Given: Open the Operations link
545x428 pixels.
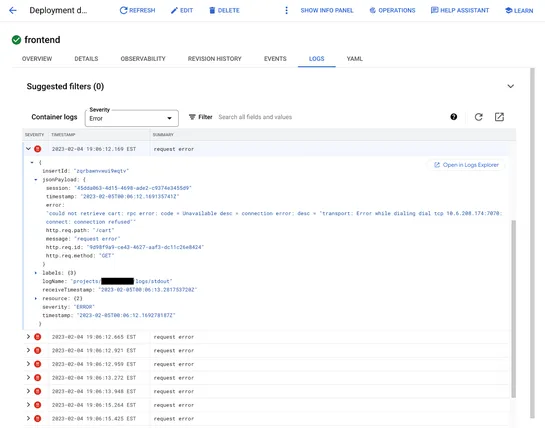Looking at the screenshot, I should [x=392, y=10].
